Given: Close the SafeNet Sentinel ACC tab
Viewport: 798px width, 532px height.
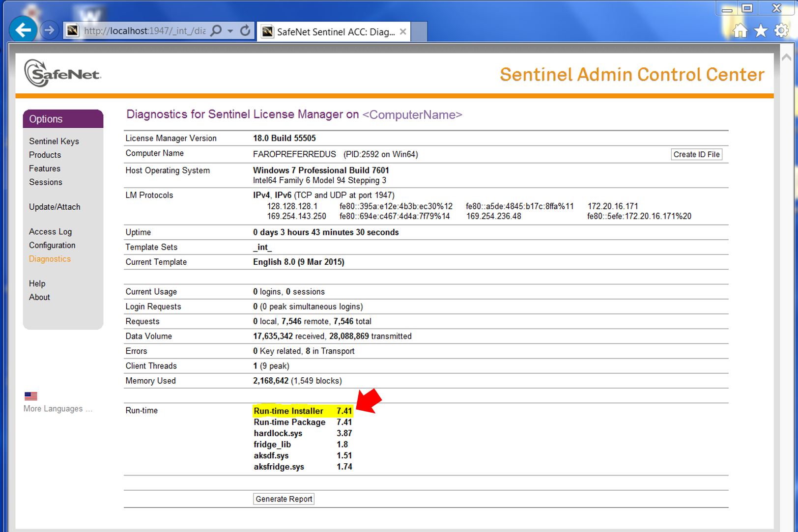Looking at the screenshot, I should click(x=403, y=32).
